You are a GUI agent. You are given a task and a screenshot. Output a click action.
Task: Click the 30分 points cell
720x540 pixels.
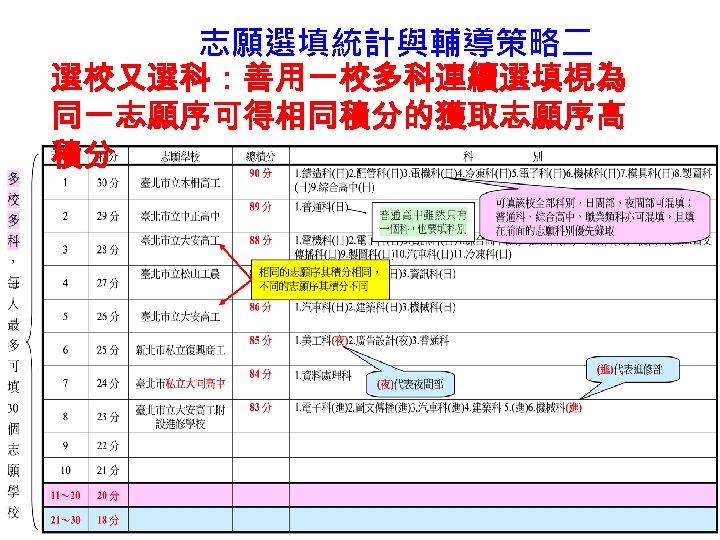pos(108,183)
